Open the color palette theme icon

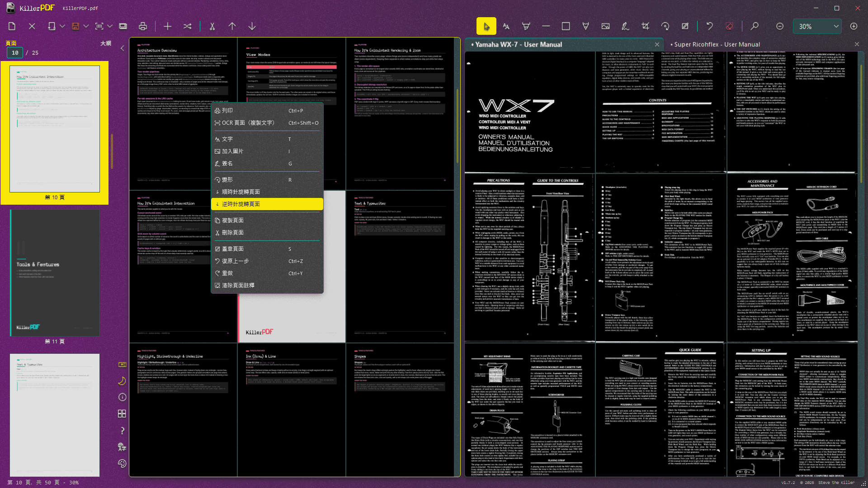pyautogui.click(x=122, y=463)
